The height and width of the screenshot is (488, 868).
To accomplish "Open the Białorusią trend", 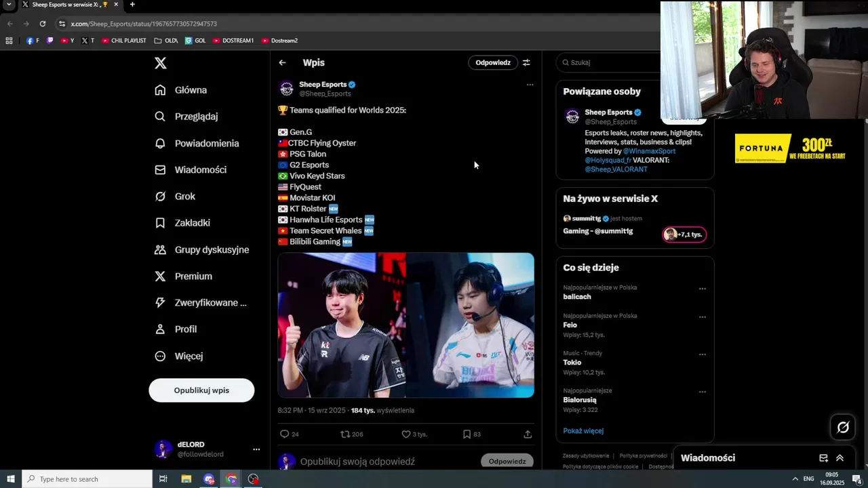I will tap(580, 400).
